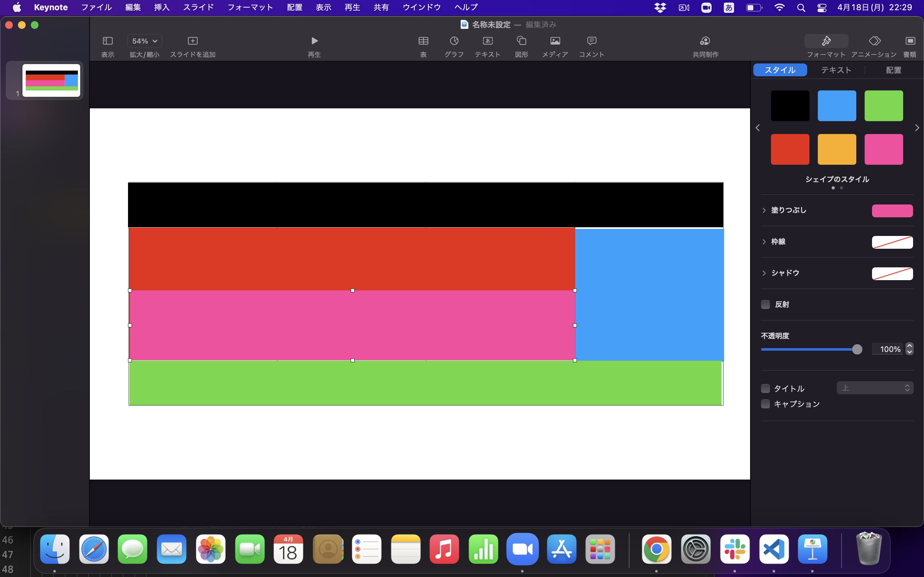Select slide 1 thumbnail in navigator

51,80
